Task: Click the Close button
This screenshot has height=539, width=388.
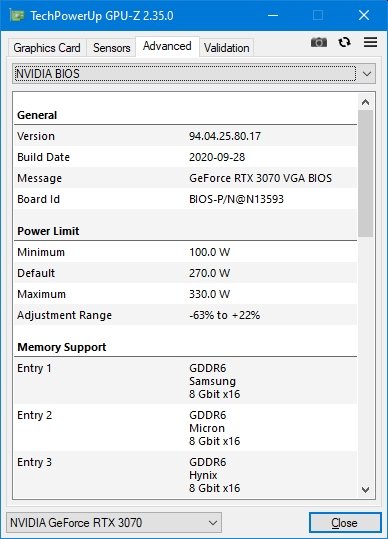Action: click(345, 523)
